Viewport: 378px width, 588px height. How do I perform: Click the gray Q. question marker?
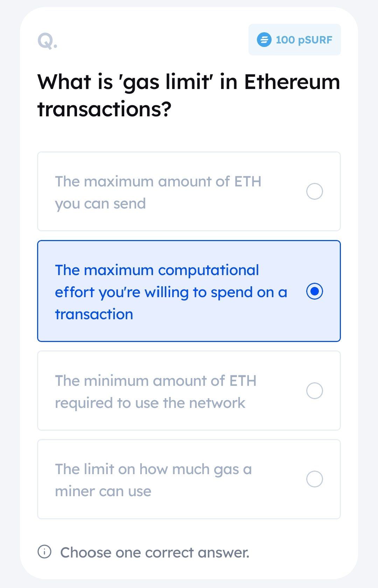pyautogui.click(x=47, y=41)
